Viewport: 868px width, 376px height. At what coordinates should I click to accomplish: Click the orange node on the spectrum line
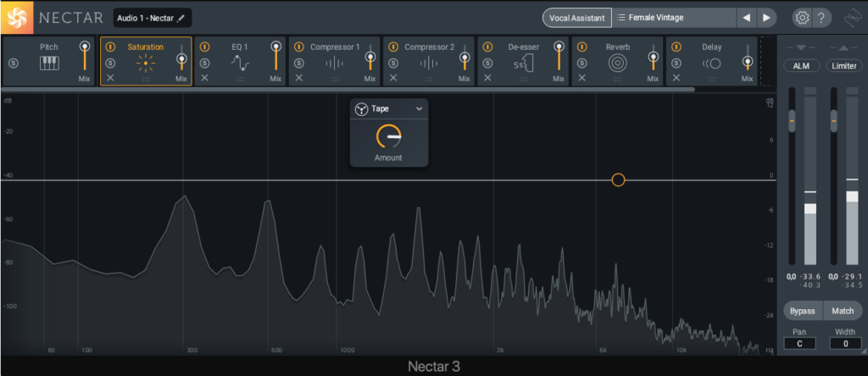pyautogui.click(x=618, y=180)
